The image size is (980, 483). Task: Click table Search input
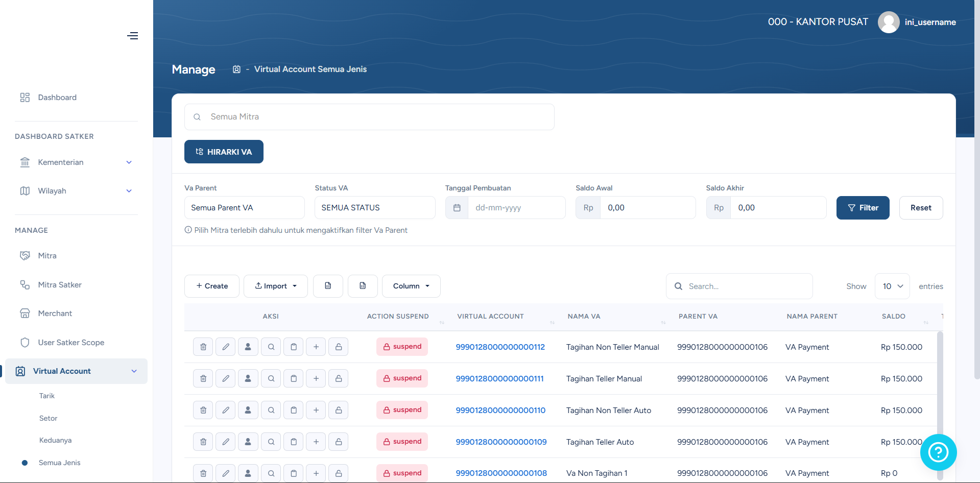pos(739,286)
